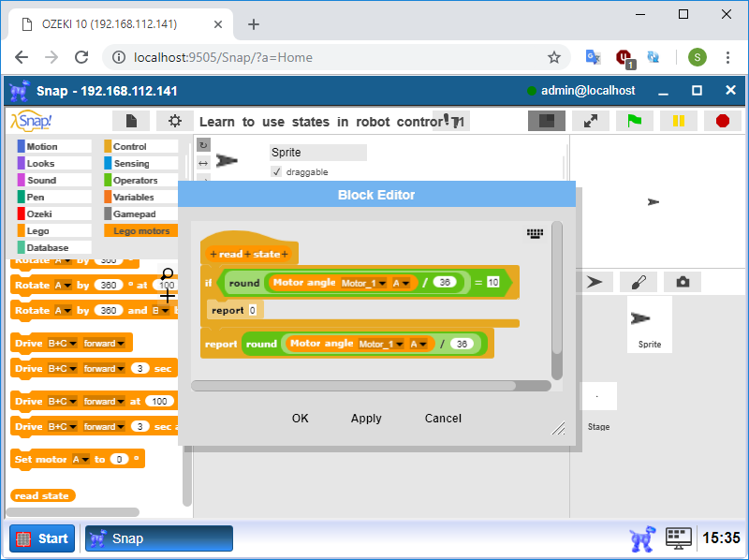Open the A dropdown in the Rotate by 360 and B block
This screenshot has width=749, height=560.
tap(63, 311)
